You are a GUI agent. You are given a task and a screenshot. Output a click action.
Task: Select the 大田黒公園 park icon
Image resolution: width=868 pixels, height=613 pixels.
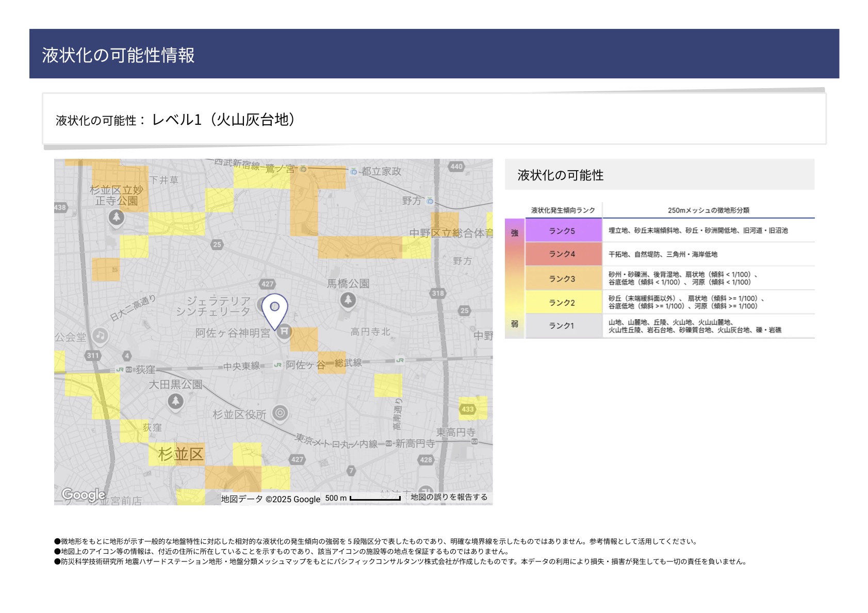point(176,401)
